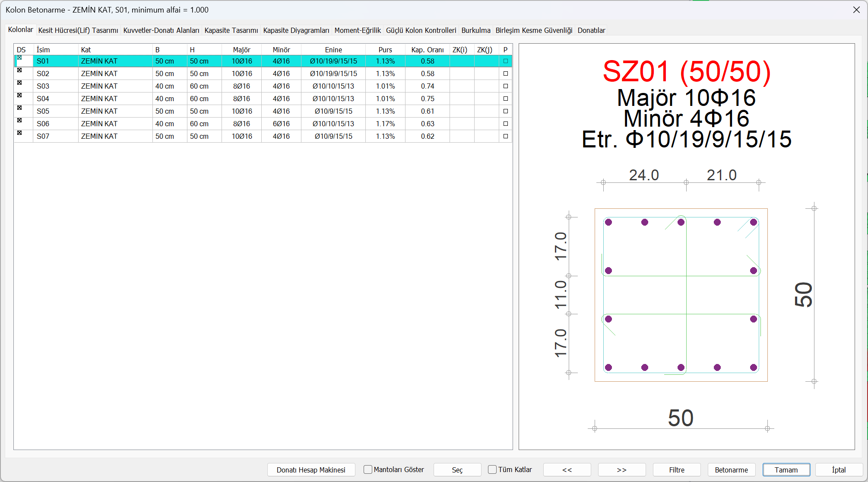
Task: Enable Mantoları Göster checkbox
Action: [368, 469]
